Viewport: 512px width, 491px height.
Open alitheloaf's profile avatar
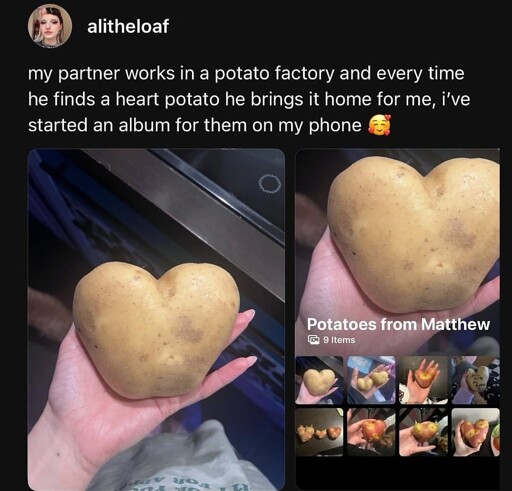50,26
